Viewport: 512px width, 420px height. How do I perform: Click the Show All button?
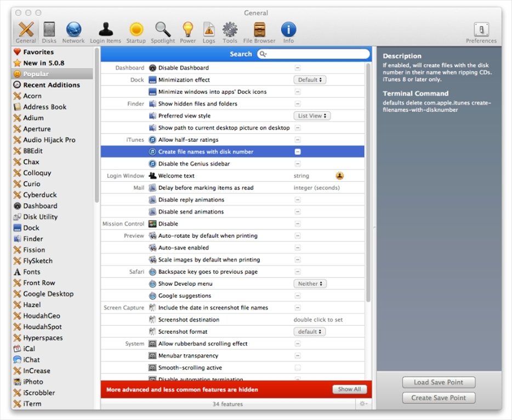coord(349,389)
